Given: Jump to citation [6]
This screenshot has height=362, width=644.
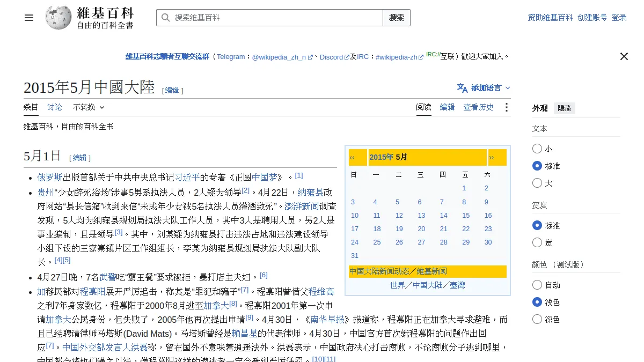Looking at the screenshot, I should coord(264,275).
